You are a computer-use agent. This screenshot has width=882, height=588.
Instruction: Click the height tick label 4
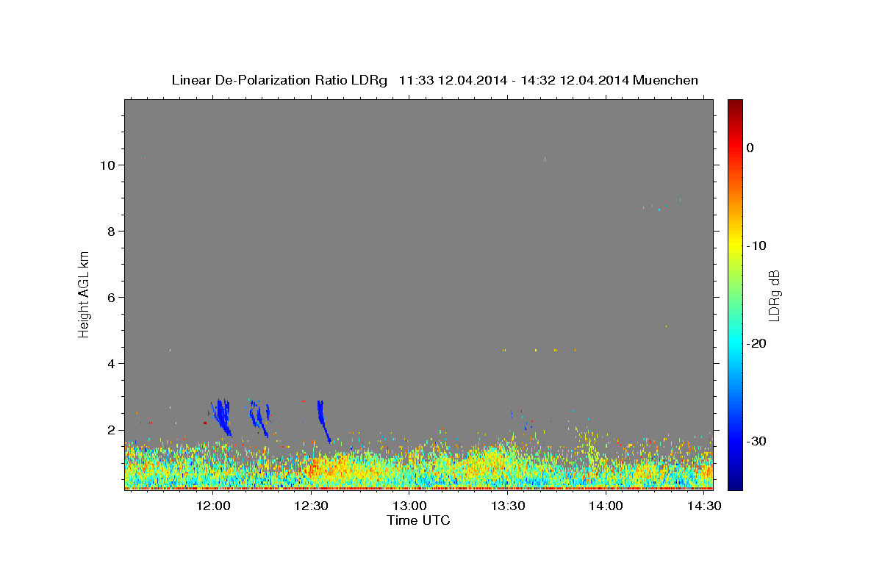(x=112, y=364)
